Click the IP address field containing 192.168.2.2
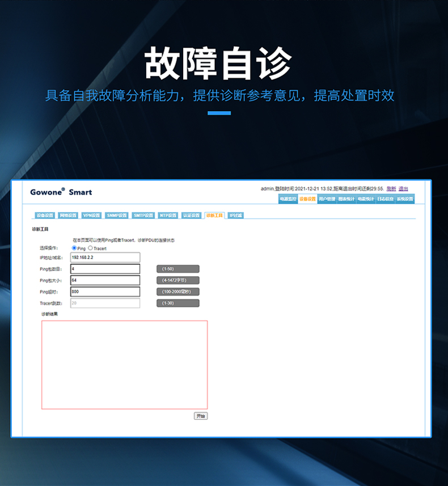 click(x=105, y=257)
